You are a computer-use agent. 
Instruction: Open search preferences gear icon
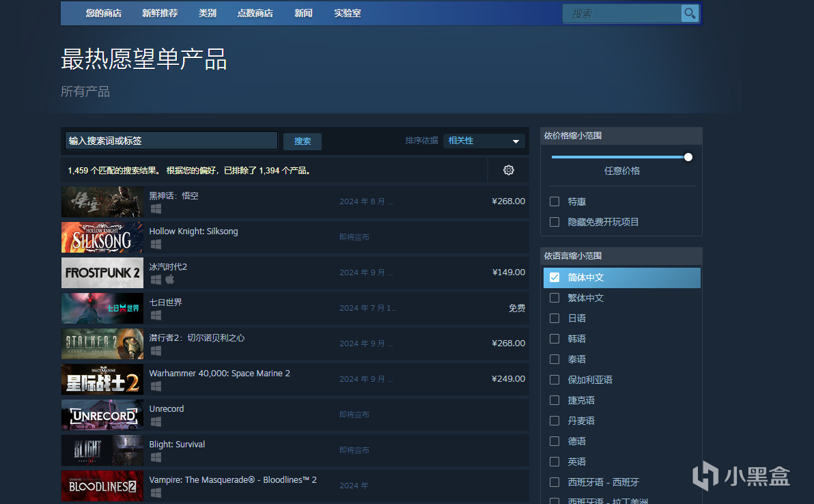coord(509,170)
